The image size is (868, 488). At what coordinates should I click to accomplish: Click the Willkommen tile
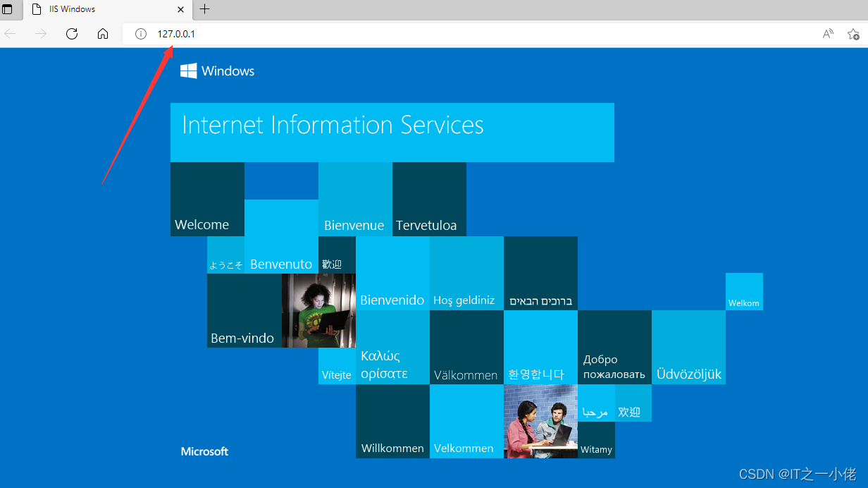pos(392,421)
